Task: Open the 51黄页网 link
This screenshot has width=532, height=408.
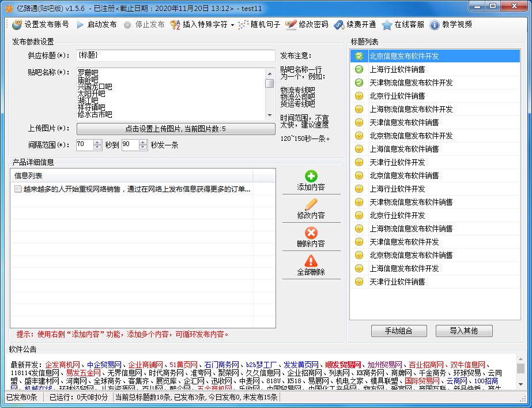Action: click(183, 365)
